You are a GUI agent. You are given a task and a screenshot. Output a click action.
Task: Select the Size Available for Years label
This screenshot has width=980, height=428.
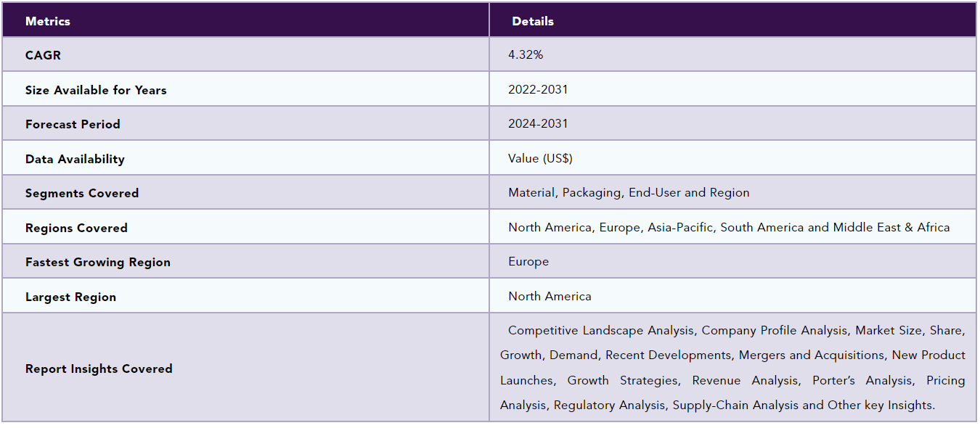coord(96,90)
